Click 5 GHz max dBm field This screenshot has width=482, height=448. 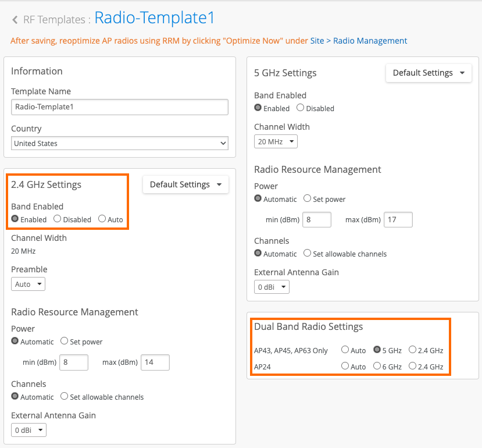pyautogui.click(x=398, y=219)
